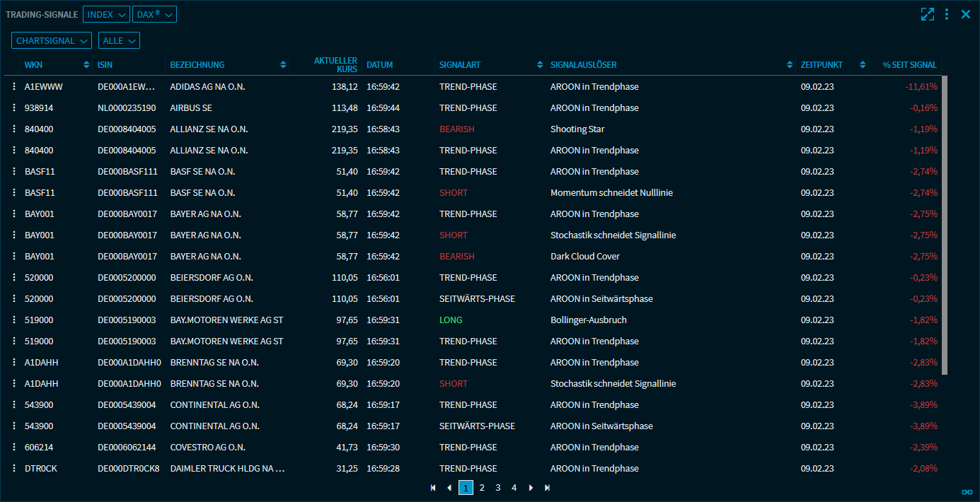Click the Covestro AG O.N. row name

207,448
